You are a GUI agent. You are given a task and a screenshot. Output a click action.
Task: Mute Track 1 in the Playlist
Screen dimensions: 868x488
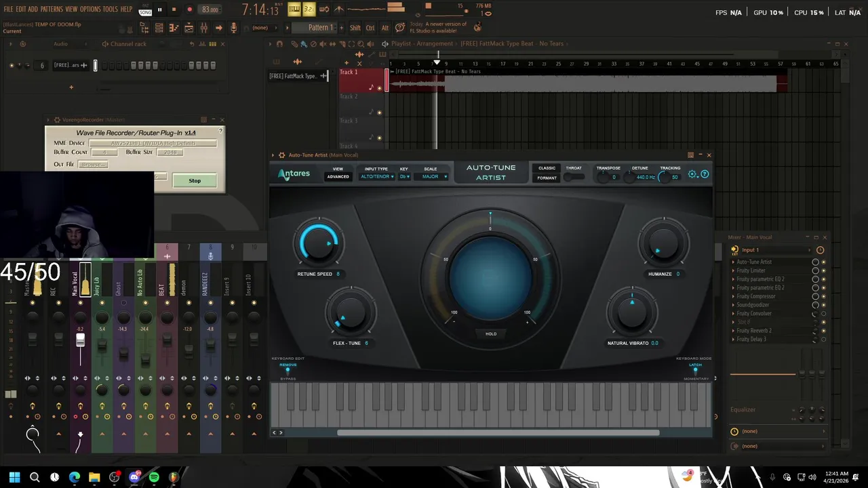(x=379, y=88)
